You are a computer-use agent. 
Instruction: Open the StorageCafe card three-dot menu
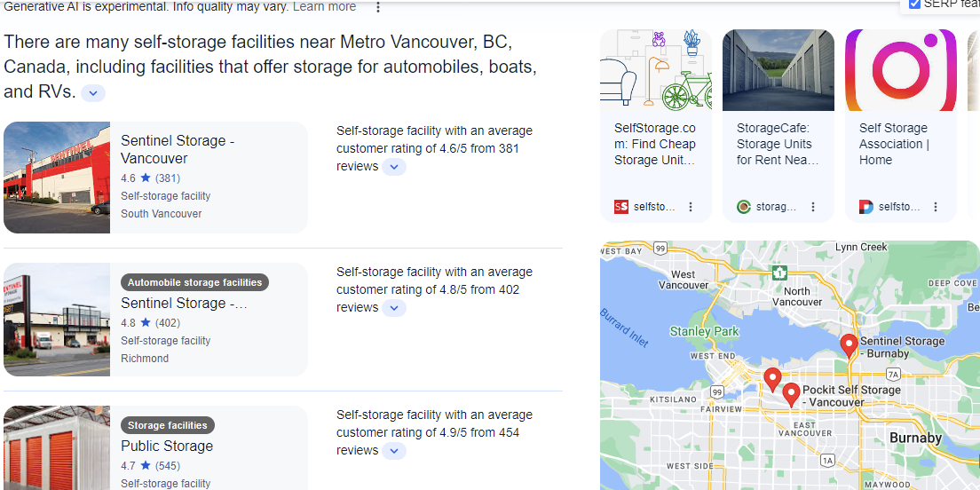[x=813, y=207]
